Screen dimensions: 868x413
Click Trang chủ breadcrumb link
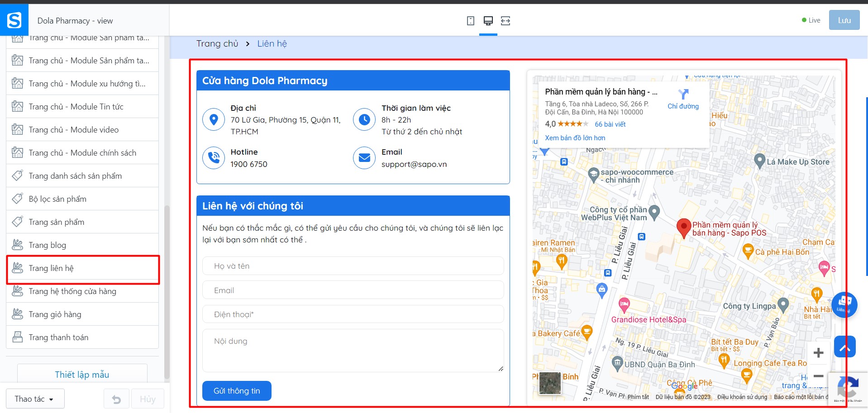pos(217,43)
